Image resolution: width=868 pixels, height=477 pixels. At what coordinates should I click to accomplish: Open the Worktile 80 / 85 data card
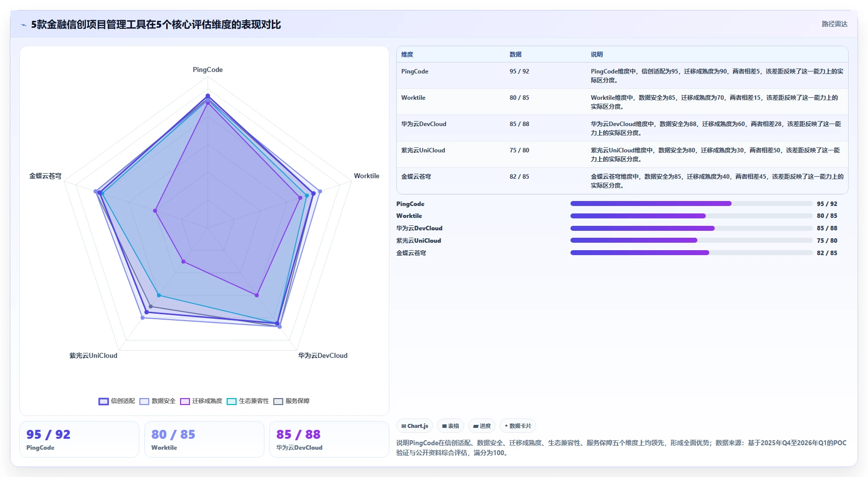pos(204,439)
